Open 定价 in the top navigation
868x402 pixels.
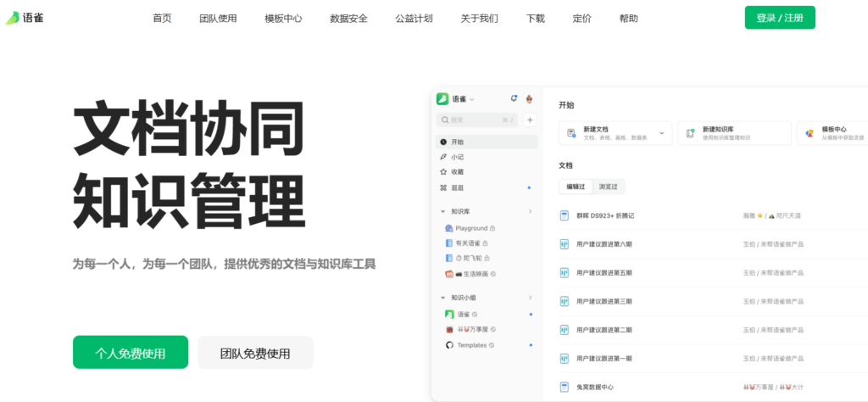(581, 19)
